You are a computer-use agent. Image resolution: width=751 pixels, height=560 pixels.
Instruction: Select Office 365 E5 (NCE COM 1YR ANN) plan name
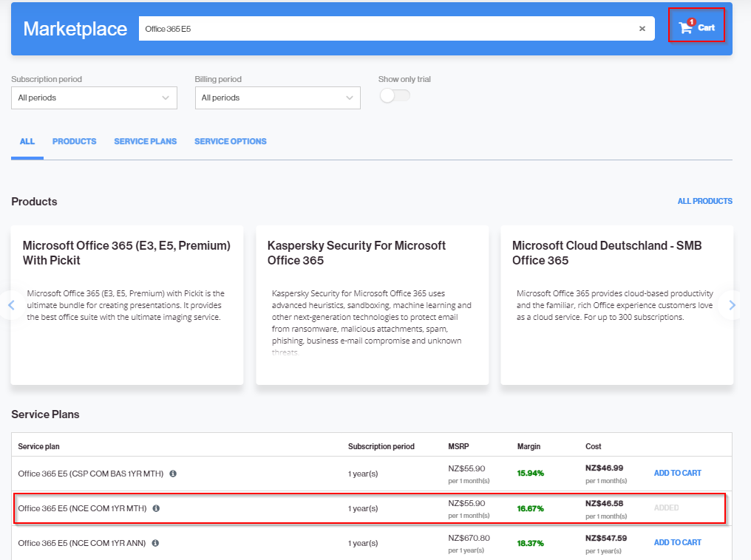pos(82,543)
